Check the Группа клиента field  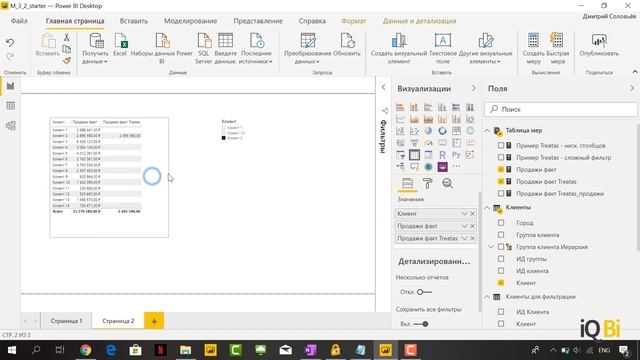[x=501, y=235]
